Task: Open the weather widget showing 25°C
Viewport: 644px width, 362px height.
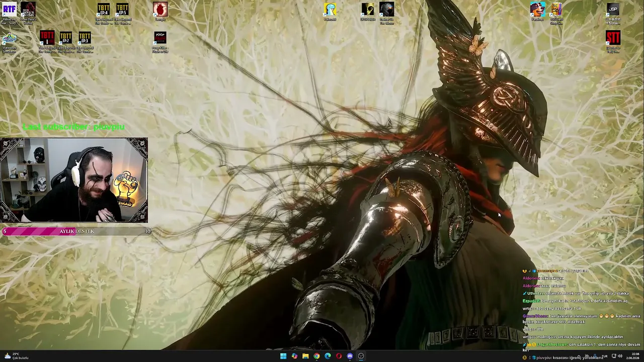Action: point(17,356)
